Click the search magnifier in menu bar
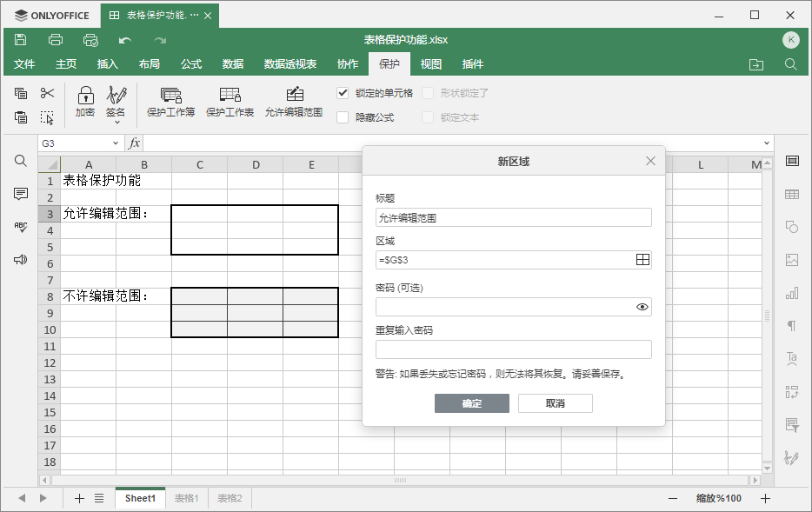Image resolution: width=812 pixels, height=512 pixels. 791,64
